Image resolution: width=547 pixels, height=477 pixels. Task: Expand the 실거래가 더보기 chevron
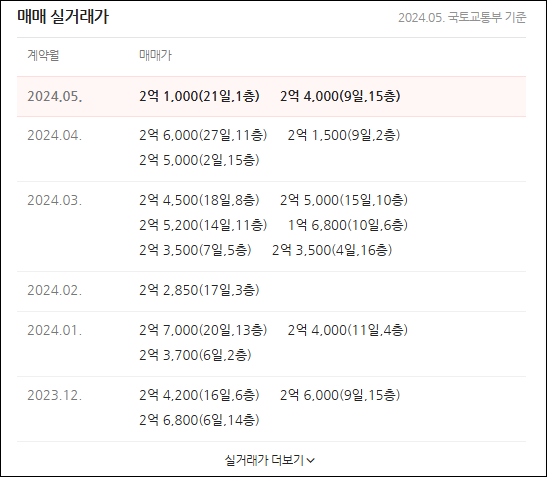point(310,461)
